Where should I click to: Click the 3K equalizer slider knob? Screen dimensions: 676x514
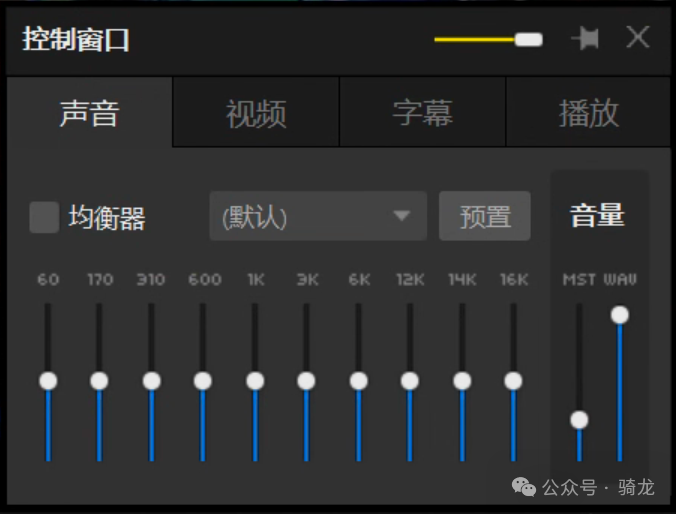307,381
